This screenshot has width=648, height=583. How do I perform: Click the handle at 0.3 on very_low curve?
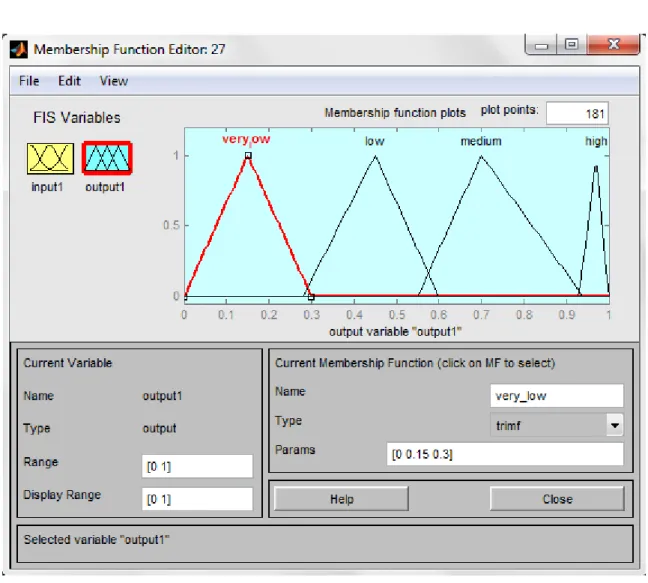point(311,297)
